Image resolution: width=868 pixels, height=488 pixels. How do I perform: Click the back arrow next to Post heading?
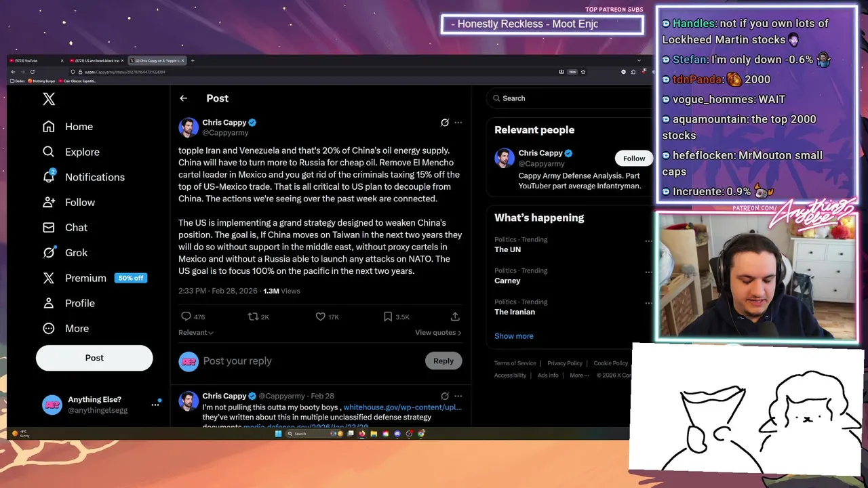[x=183, y=98]
